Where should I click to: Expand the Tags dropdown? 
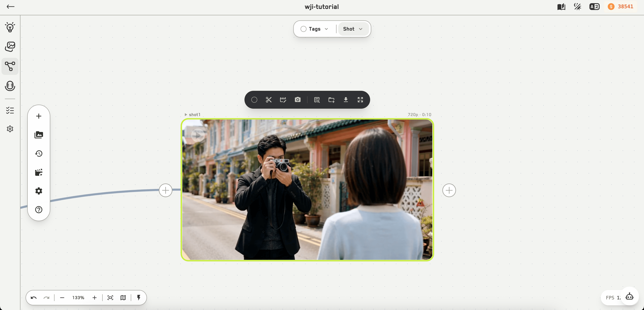pyautogui.click(x=326, y=29)
